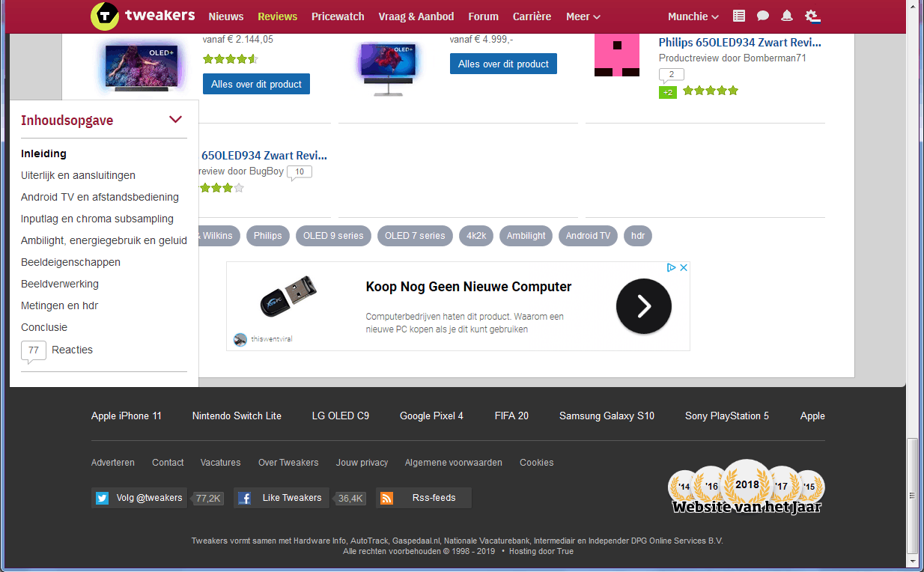Open the Carrière menu item
Screen dimensions: 924x572
(532, 16)
